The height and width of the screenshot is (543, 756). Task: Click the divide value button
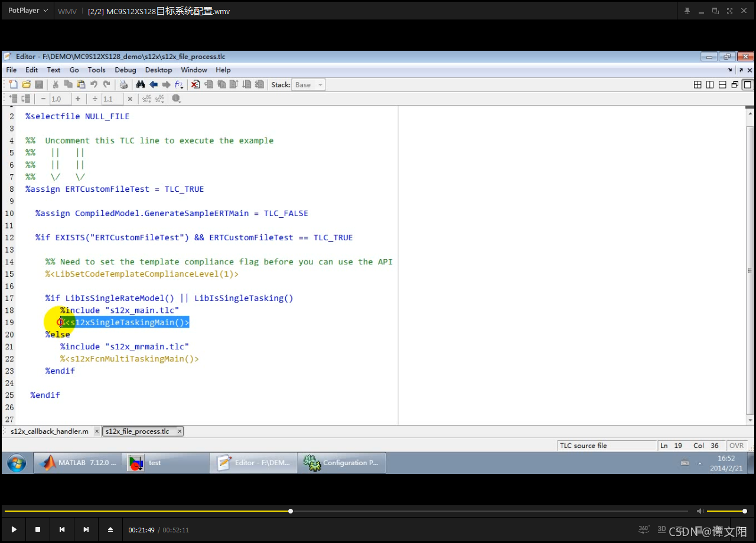point(94,99)
